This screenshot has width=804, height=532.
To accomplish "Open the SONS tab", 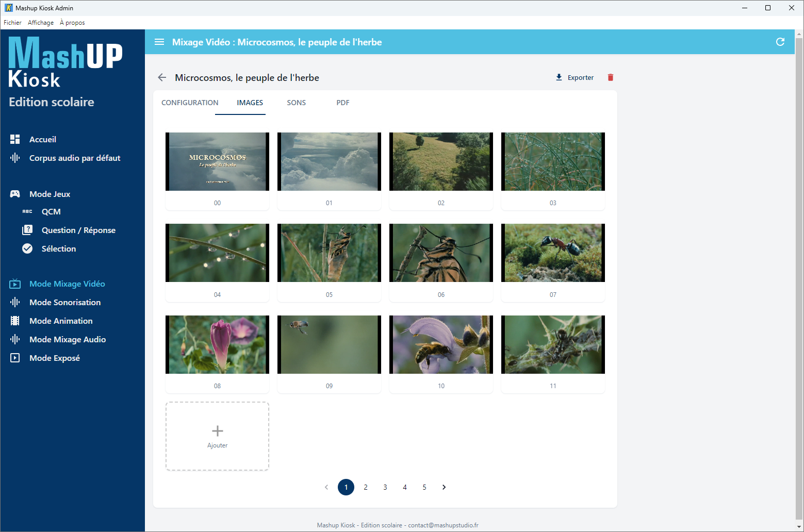I will [x=297, y=103].
